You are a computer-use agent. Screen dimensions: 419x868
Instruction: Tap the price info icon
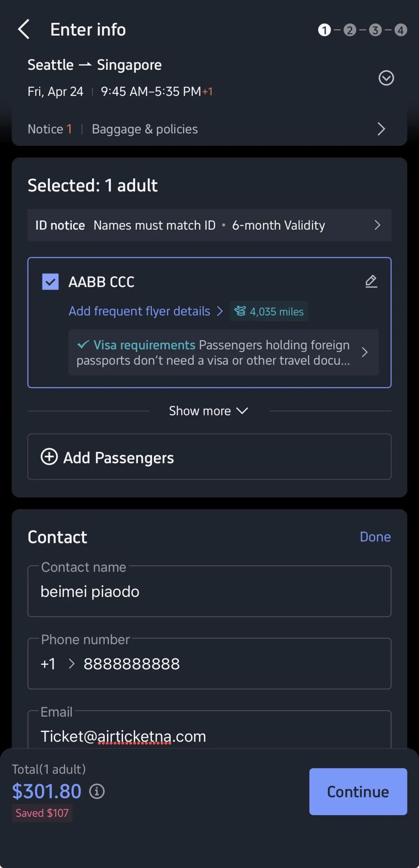coord(97,791)
